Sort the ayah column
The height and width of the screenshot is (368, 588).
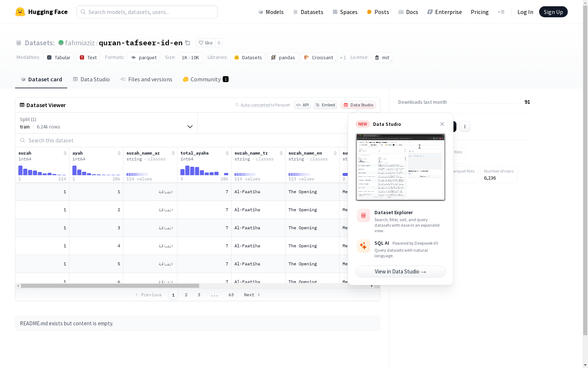119,153
